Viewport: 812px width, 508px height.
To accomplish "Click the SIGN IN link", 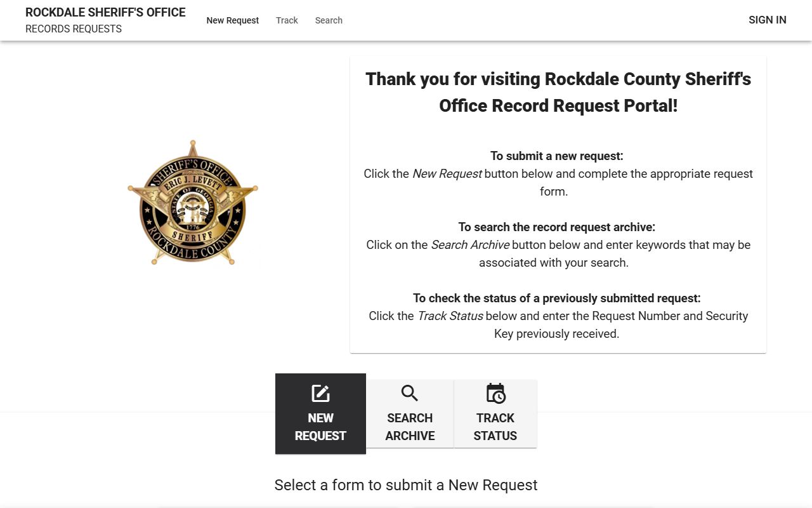I will point(768,20).
